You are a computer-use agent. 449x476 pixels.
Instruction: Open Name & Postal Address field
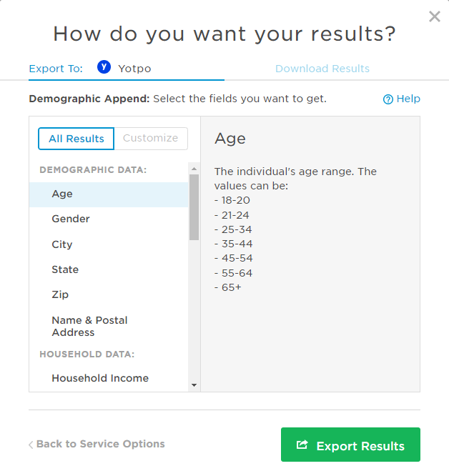pyautogui.click(x=89, y=326)
